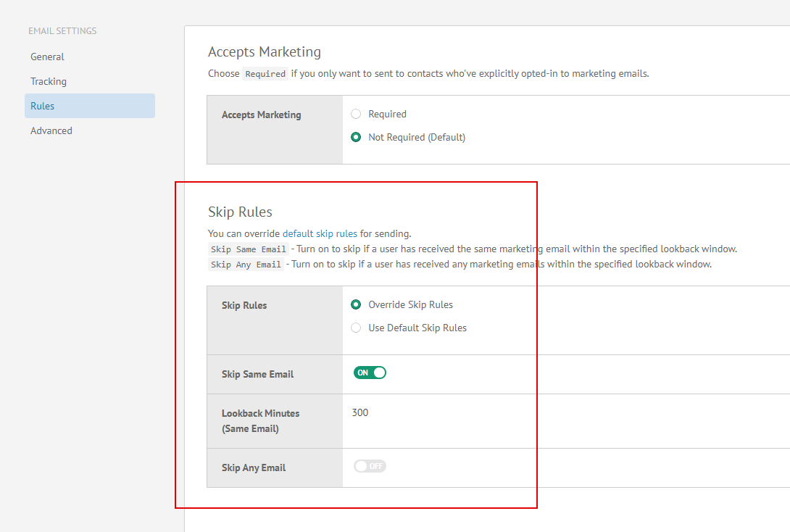
Task: Click the Skip Rules section heading
Action: pyautogui.click(x=241, y=212)
